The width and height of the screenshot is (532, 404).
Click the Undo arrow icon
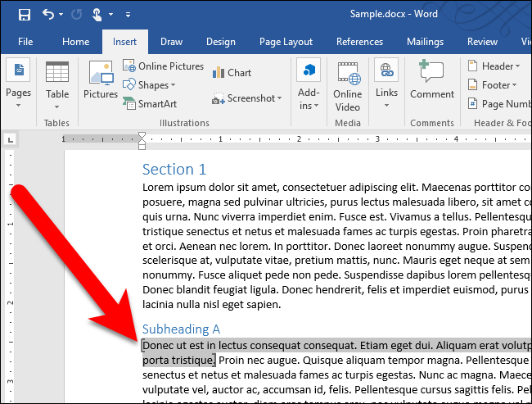coord(48,14)
